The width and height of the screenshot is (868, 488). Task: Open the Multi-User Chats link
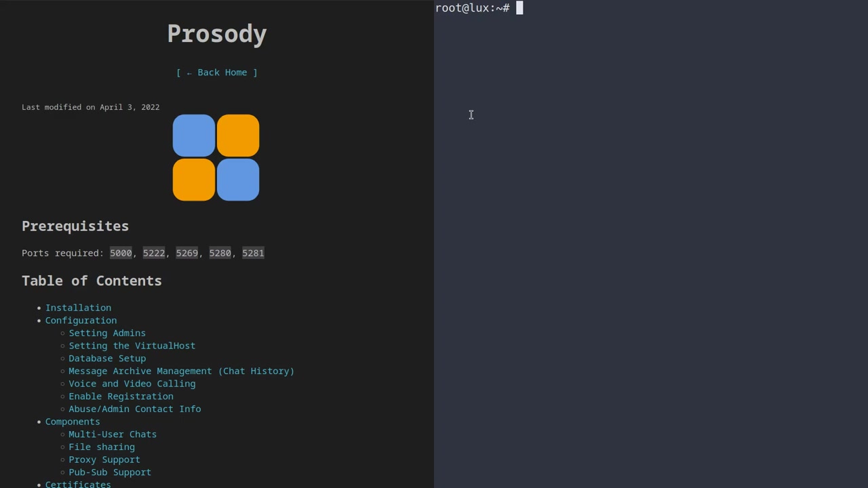tap(113, 434)
